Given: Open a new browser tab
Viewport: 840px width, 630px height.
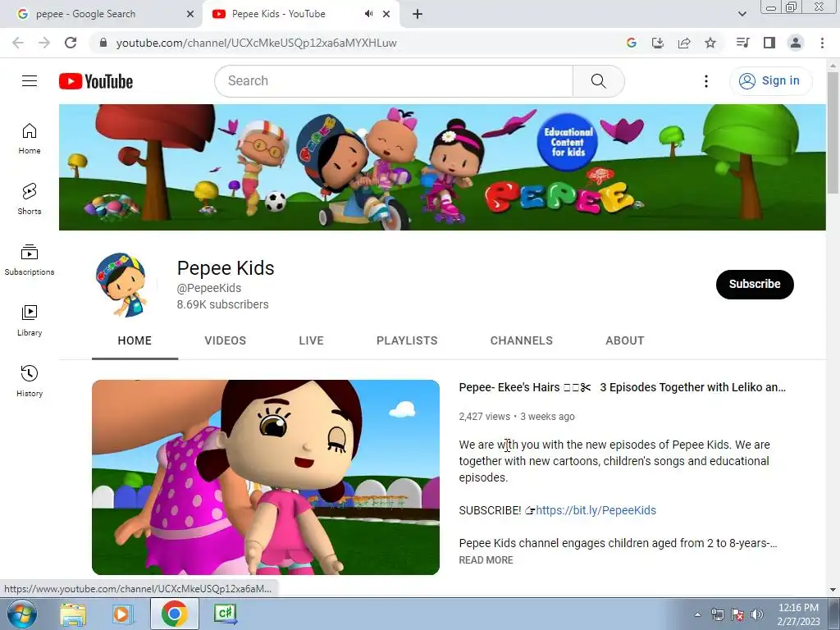Looking at the screenshot, I should pos(418,14).
